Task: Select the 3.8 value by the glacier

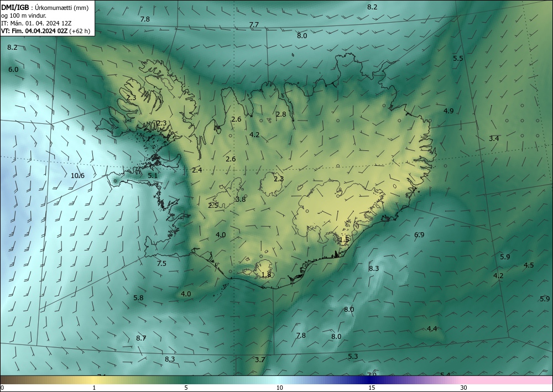Action: pyautogui.click(x=241, y=200)
